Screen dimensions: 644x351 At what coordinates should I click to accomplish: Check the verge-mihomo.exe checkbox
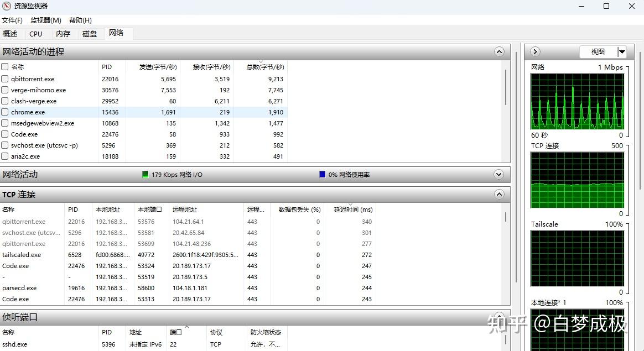click(x=6, y=90)
